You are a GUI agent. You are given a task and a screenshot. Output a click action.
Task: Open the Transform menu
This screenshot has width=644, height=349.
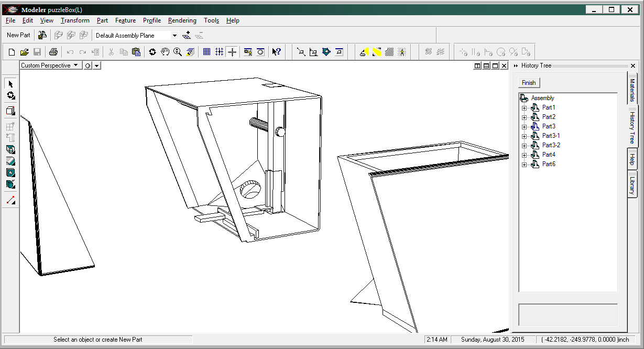[x=75, y=20]
